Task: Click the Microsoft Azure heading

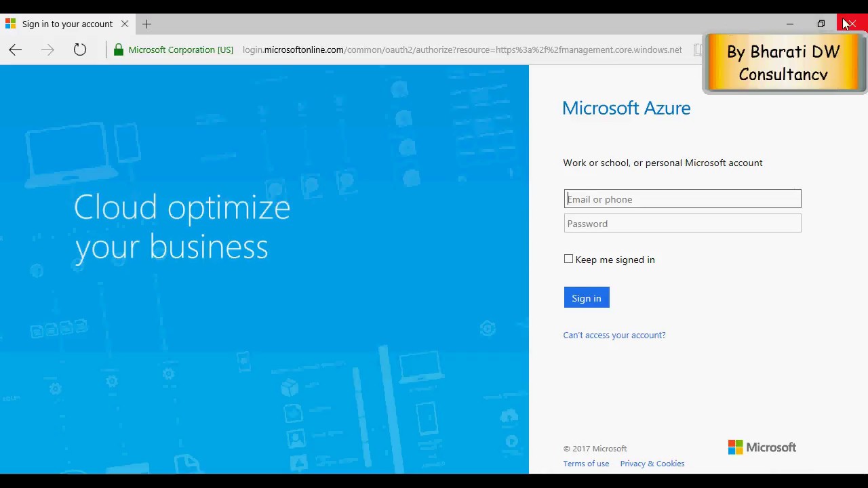Action: (627, 108)
